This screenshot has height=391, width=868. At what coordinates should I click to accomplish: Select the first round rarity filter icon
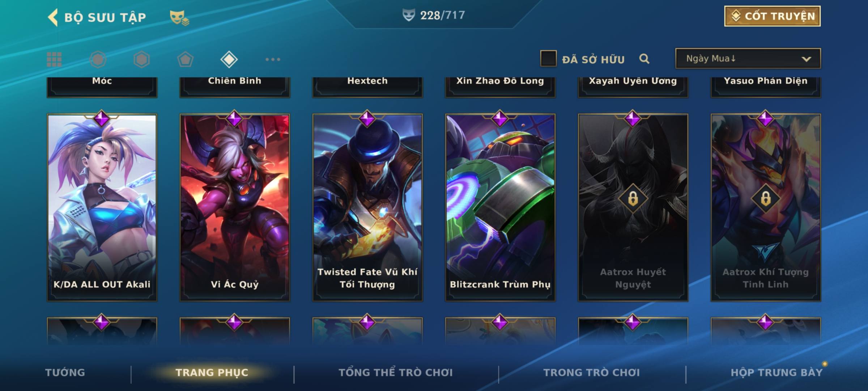(x=98, y=59)
